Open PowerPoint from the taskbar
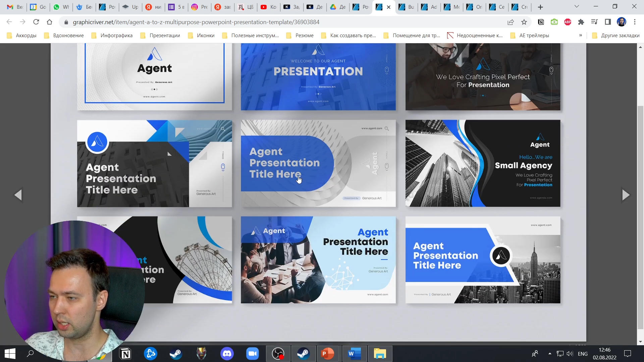This screenshot has width=644, height=362. [327, 354]
